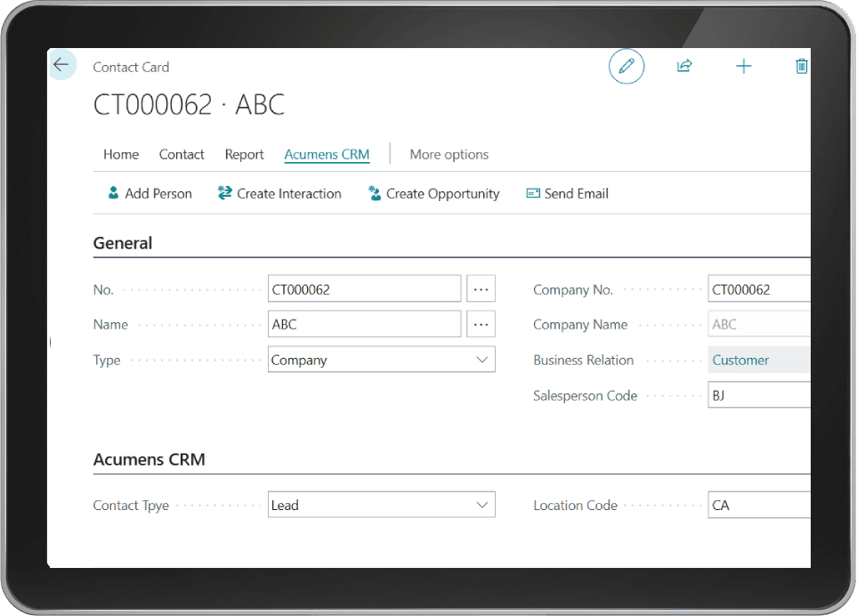Delete contact with trash icon
Image resolution: width=857 pixels, height=616 pixels.
point(801,67)
